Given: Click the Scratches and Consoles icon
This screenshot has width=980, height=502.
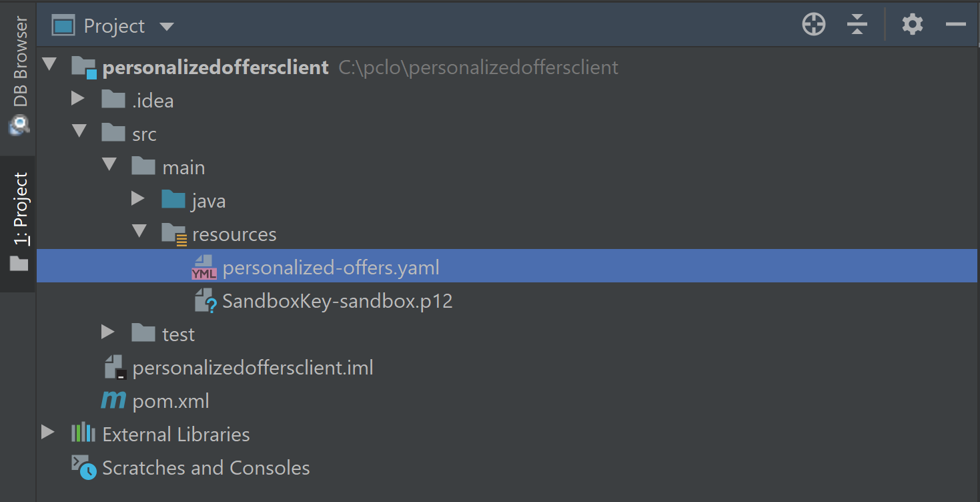Looking at the screenshot, I should point(84,467).
